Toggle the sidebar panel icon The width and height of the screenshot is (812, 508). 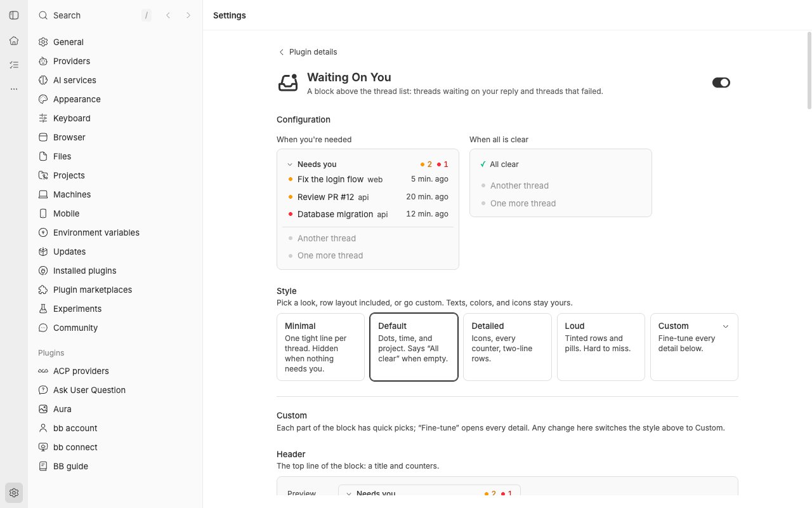[14, 15]
